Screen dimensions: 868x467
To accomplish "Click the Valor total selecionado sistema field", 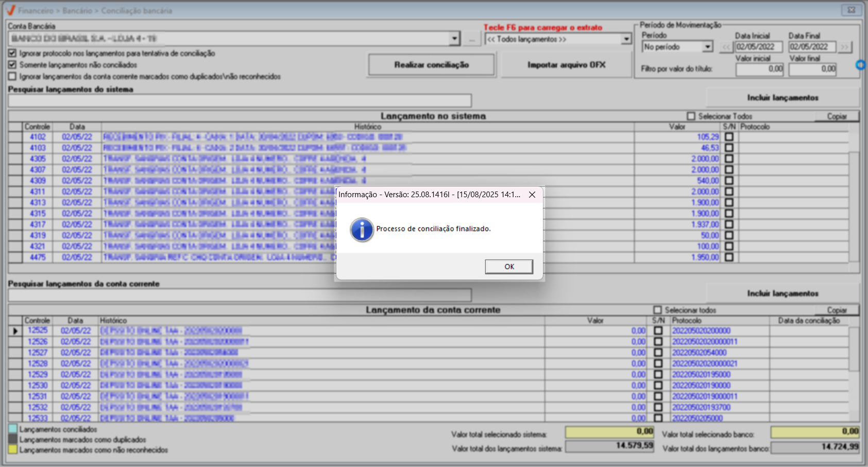I will [609, 431].
